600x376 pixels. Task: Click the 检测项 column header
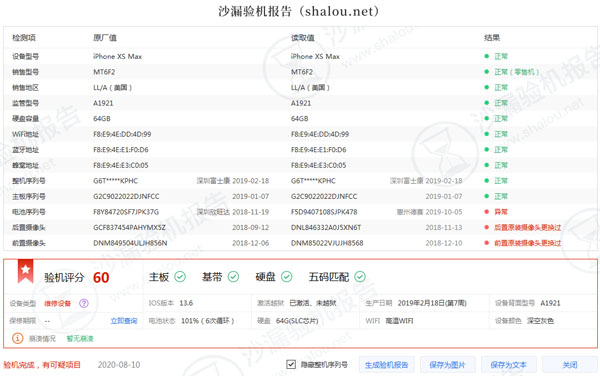pos(24,37)
